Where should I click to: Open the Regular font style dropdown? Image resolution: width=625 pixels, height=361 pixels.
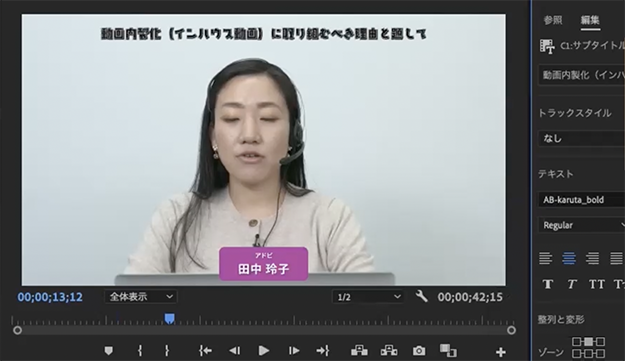[x=582, y=225]
